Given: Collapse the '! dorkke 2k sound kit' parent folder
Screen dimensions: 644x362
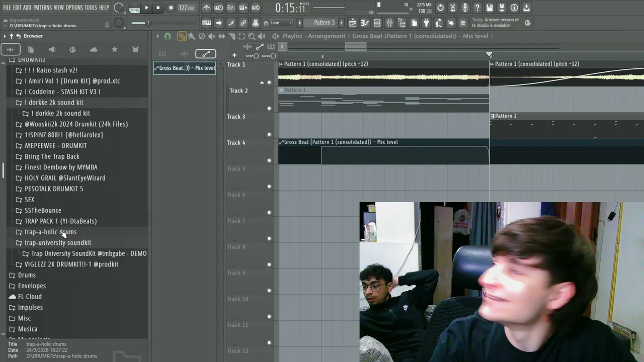Looking at the screenshot, I should (x=54, y=103).
